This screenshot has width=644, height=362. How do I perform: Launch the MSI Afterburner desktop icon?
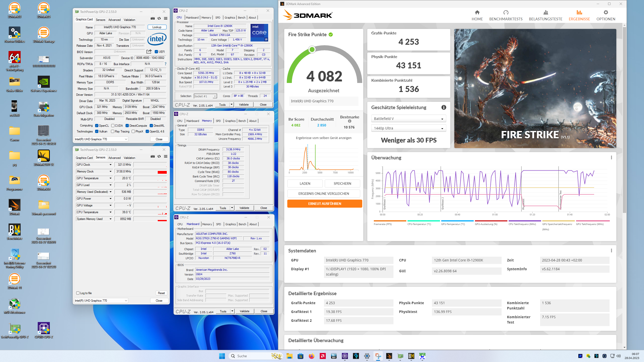point(14,306)
